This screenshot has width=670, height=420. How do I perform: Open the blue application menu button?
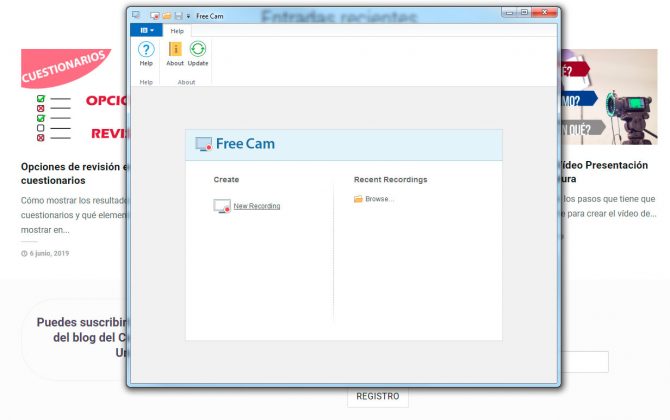tap(146, 30)
